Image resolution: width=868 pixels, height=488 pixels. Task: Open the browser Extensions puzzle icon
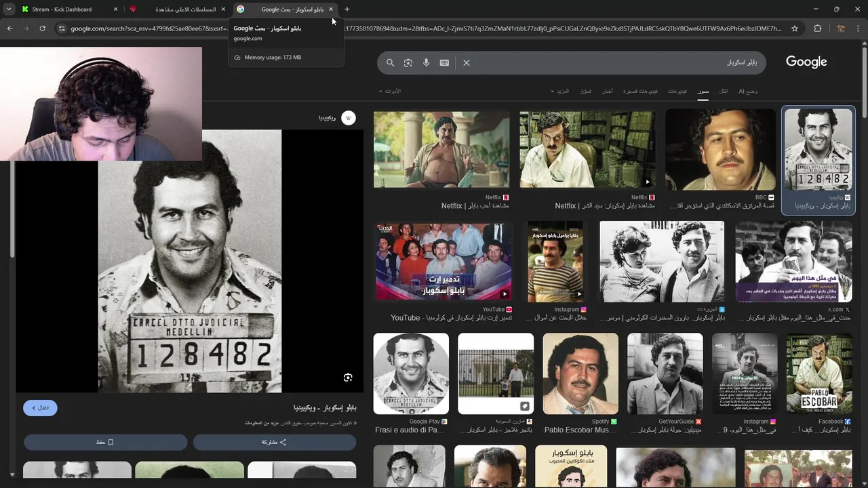tap(817, 28)
